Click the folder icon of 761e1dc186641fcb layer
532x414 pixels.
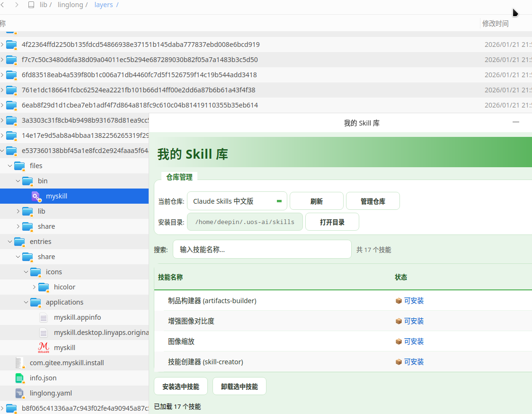(x=11, y=90)
